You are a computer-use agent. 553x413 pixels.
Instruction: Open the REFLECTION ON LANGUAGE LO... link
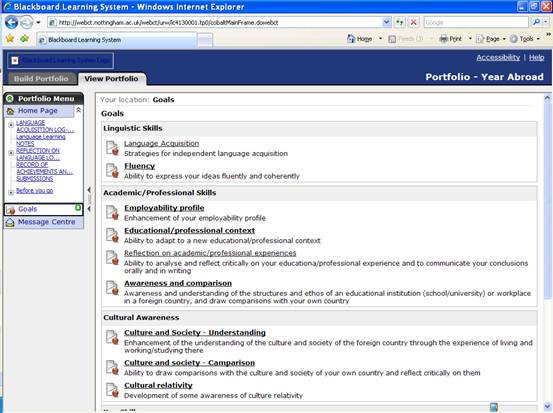(38, 154)
